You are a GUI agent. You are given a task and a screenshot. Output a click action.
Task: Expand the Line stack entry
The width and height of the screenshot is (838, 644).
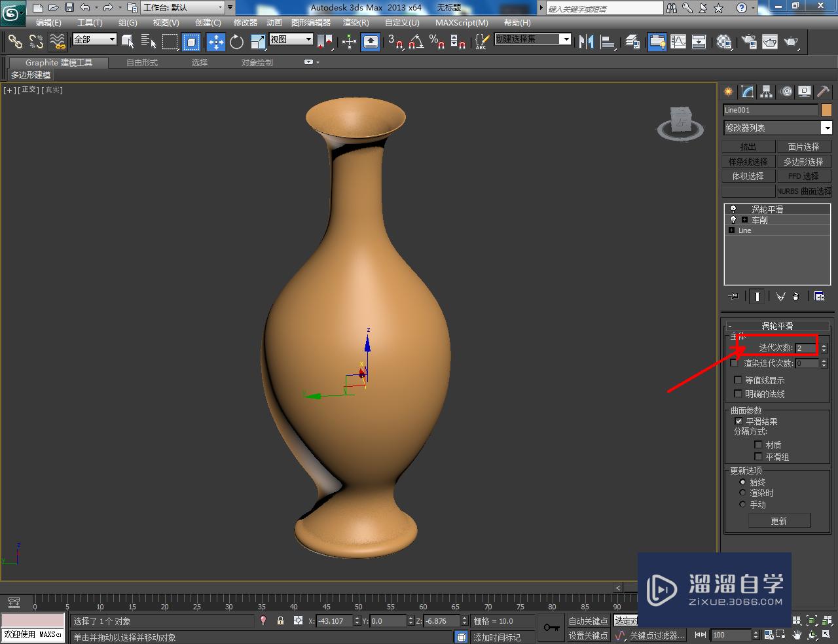[732, 230]
